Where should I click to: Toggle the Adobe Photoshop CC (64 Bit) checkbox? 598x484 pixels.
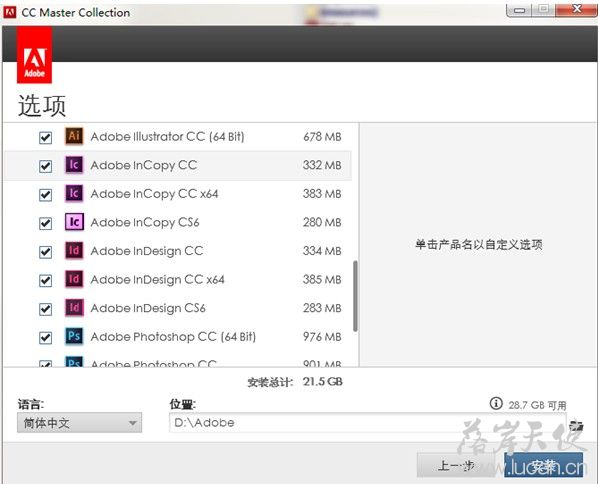pyautogui.click(x=45, y=338)
